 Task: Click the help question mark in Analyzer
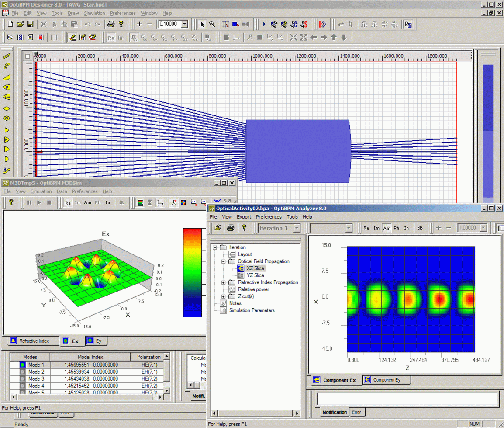[x=244, y=228]
